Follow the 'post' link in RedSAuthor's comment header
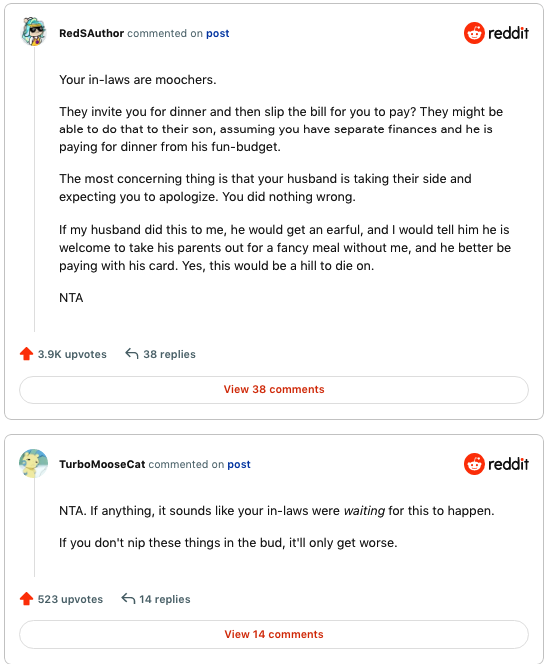Image resolution: width=553 pixels, height=671 pixels. click(x=217, y=34)
